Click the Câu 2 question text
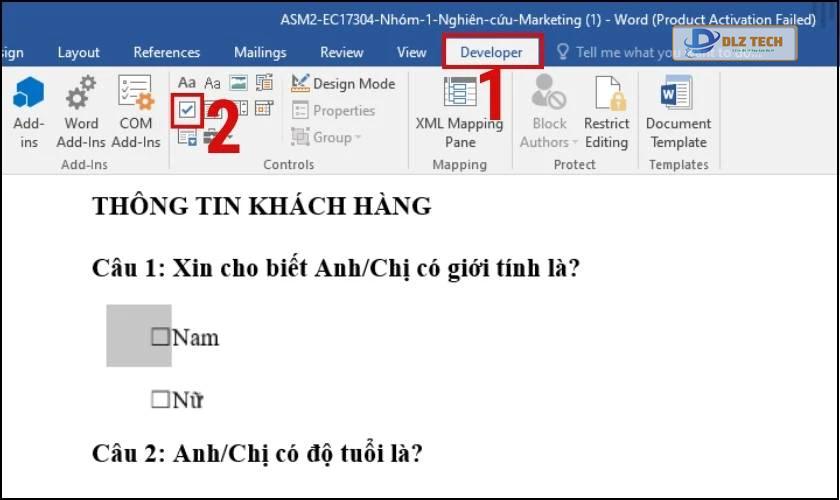 [x=257, y=453]
